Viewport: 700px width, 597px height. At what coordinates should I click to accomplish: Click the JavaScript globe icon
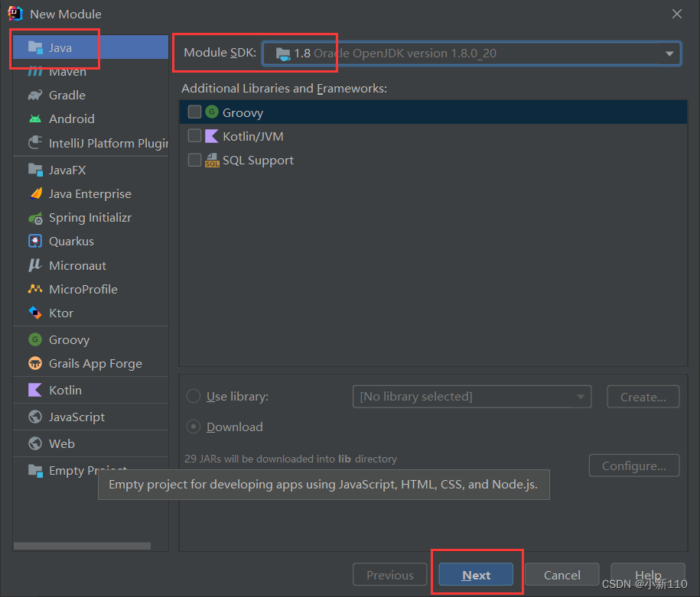(x=35, y=417)
